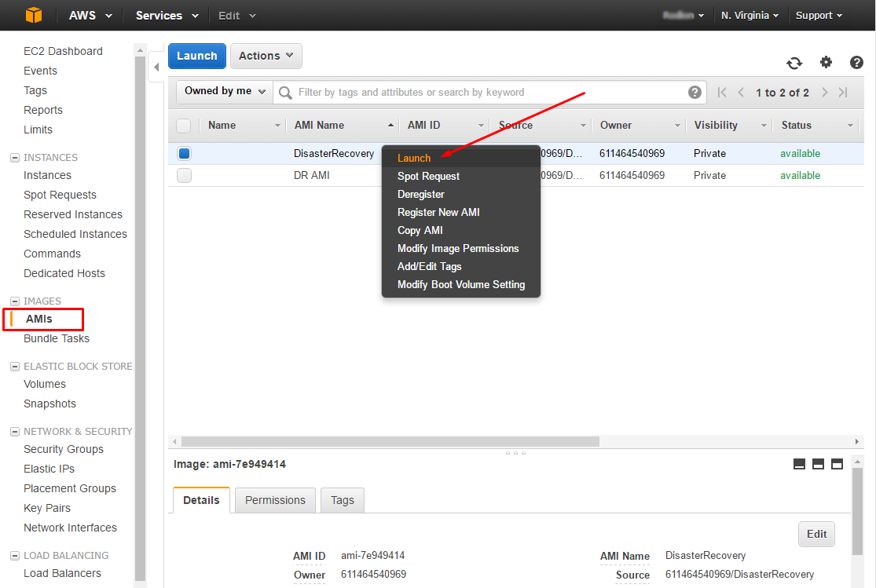Image resolution: width=876 pixels, height=588 pixels.
Task: Toggle the select-all checkbox in header
Action: click(x=183, y=126)
